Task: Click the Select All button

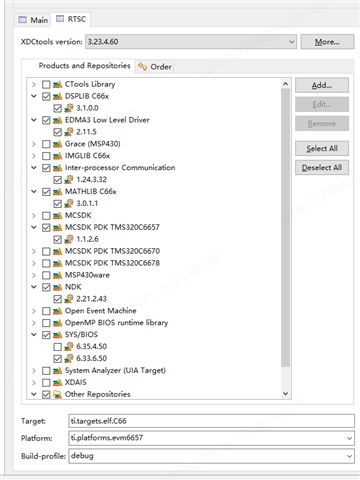Action: (322, 149)
